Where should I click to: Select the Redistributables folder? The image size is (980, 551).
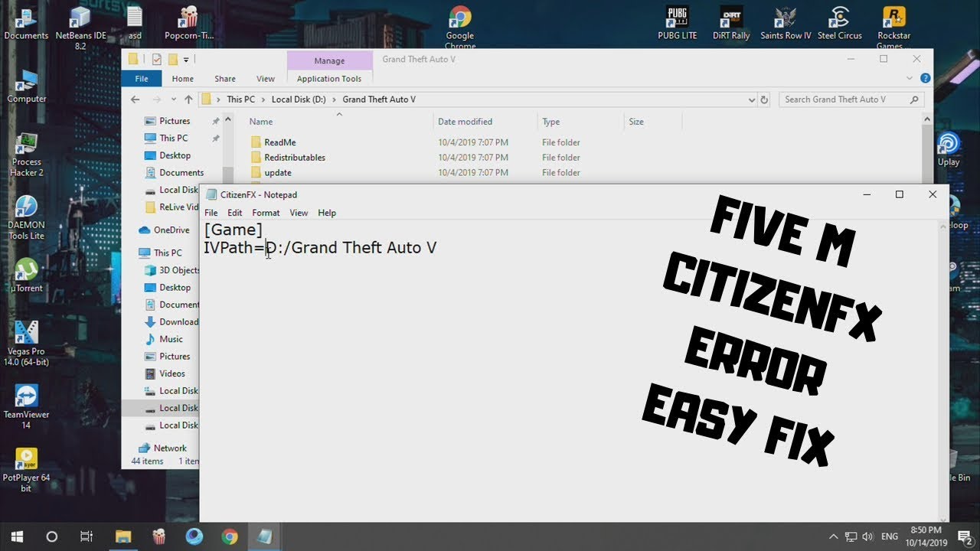click(295, 158)
